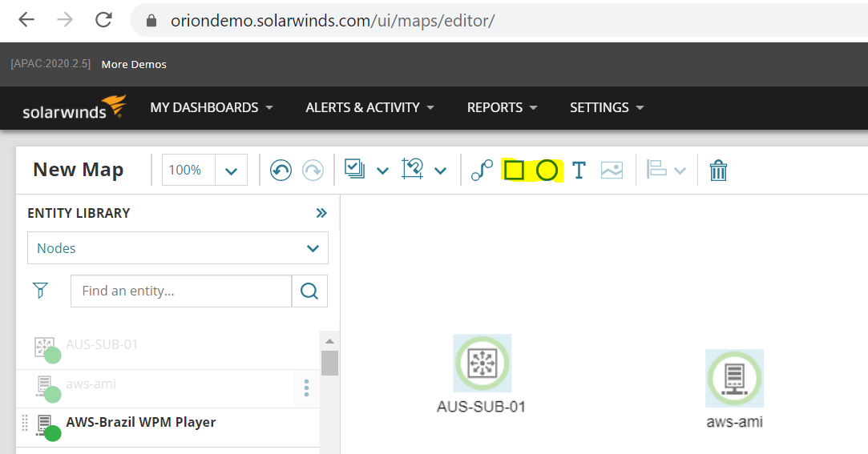Click AWS-Brazil WPM Player drag handle
Image resolution: width=868 pixels, height=454 pixels.
pos(25,423)
